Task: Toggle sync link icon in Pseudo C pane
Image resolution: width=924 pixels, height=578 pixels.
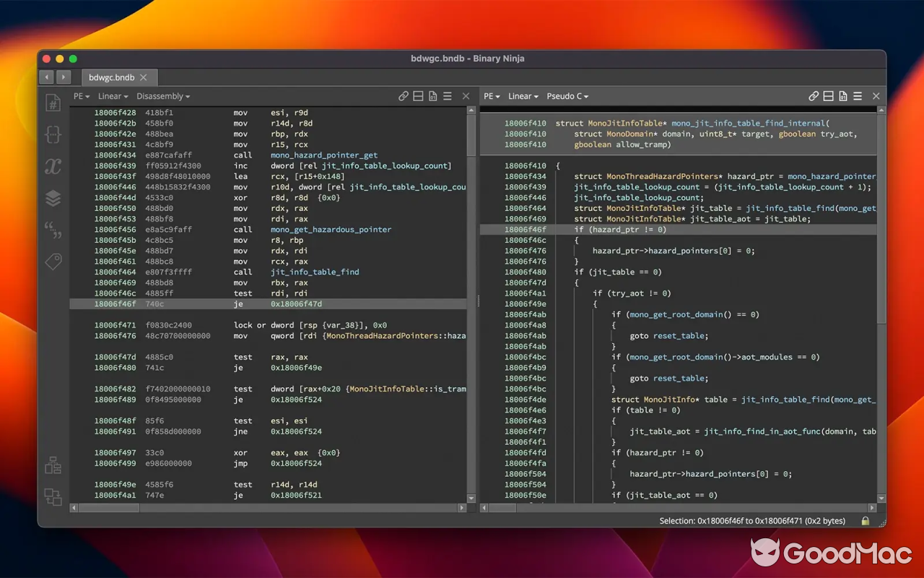Action: (814, 96)
